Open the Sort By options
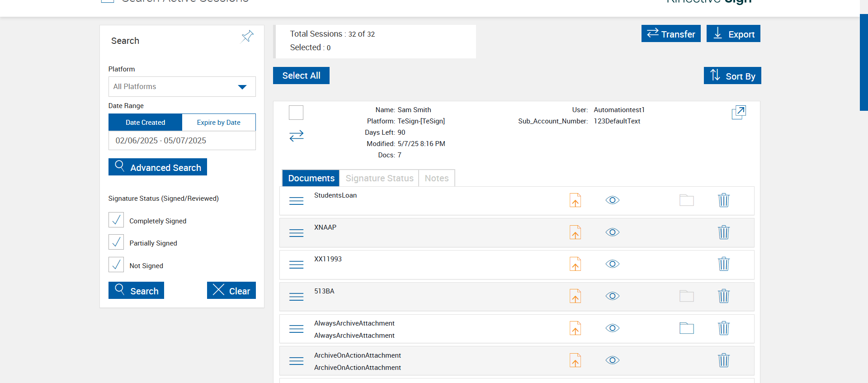Image resolution: width=868 pixels, height=383 pixels. 732,76
